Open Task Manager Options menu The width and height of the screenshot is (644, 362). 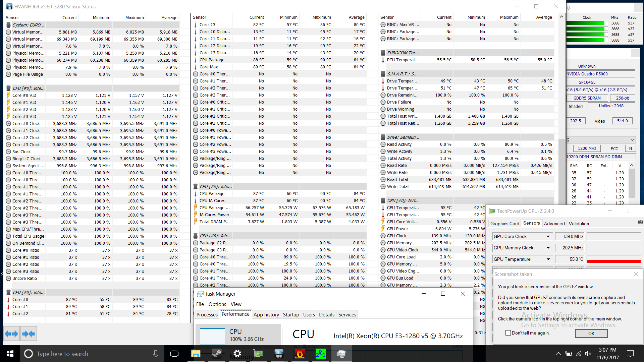[x=217, y=304]
